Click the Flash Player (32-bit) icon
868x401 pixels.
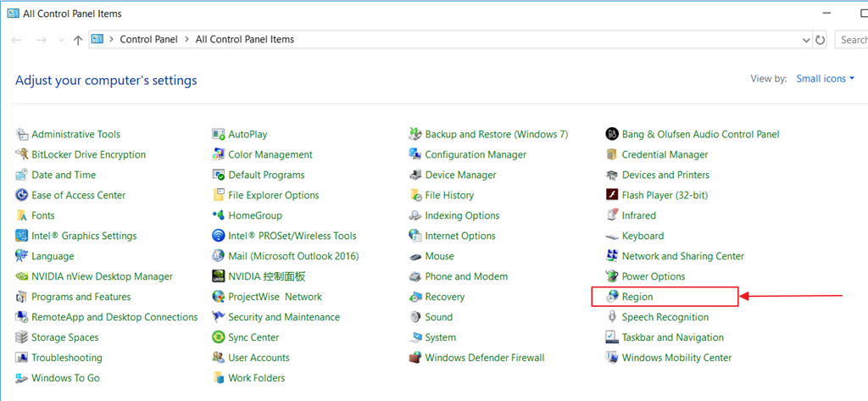pyautogui.click(x=612, y=195)
